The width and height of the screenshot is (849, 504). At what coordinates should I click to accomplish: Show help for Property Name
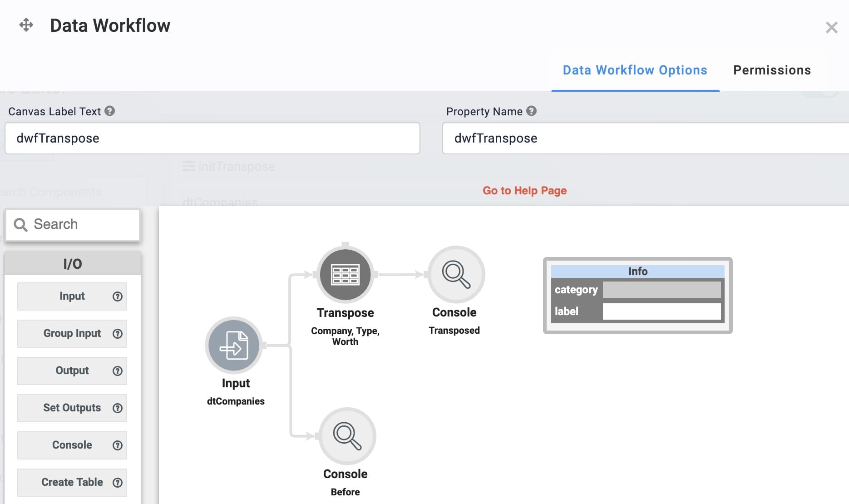pyautogui.click(x=531, y=111)
